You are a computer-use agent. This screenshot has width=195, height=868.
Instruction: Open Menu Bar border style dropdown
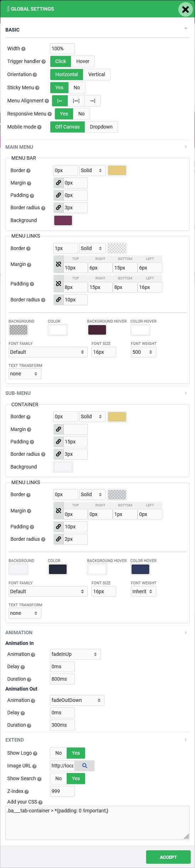92,170
